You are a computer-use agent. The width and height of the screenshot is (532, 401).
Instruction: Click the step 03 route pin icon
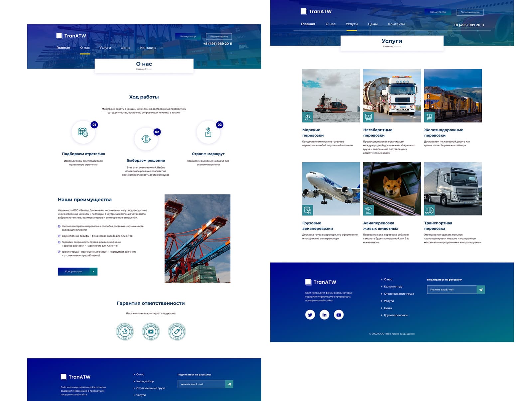(x=208, y=132)
